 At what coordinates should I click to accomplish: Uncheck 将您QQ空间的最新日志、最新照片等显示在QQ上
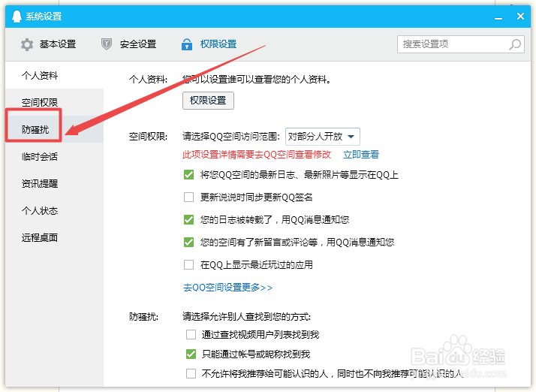click(188, 175)
